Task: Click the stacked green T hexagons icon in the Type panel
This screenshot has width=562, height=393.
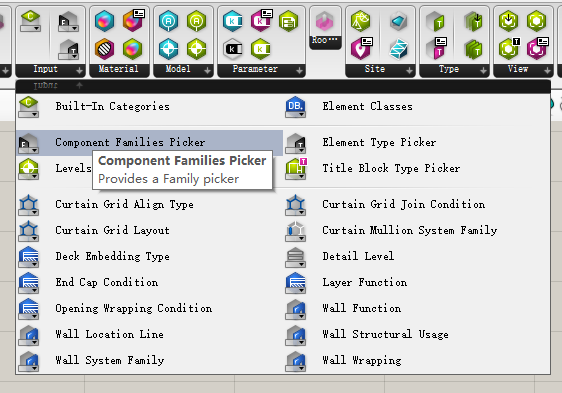Action: [x=473, y=49]
